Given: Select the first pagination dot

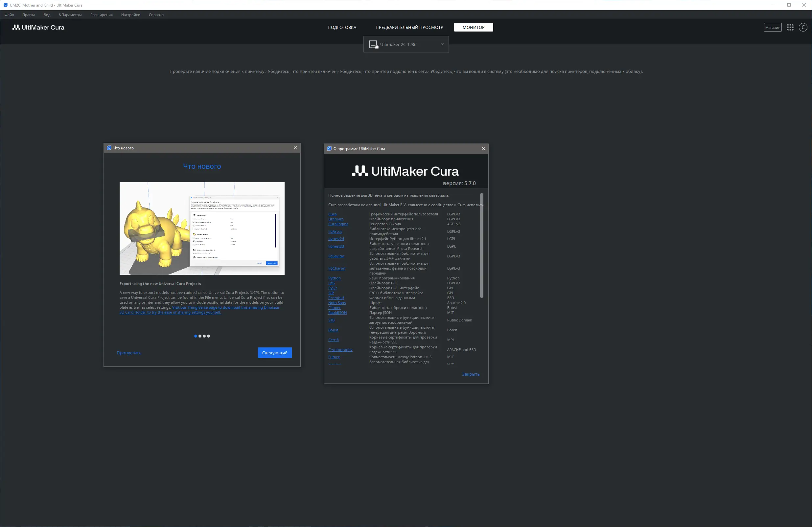Looking at the screenshot, I should coord(196,336).
